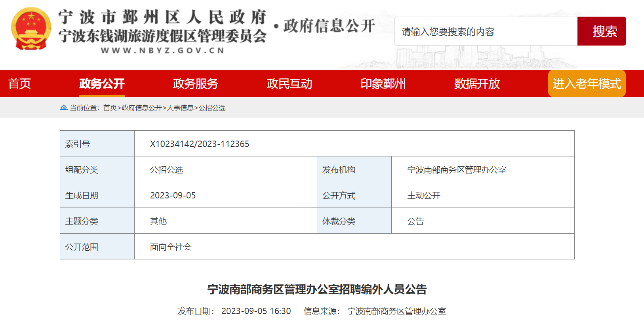Click the index number X10234142/2023-112365
Viewport: 644px width, 320px height.
click(x=200, y=144)
